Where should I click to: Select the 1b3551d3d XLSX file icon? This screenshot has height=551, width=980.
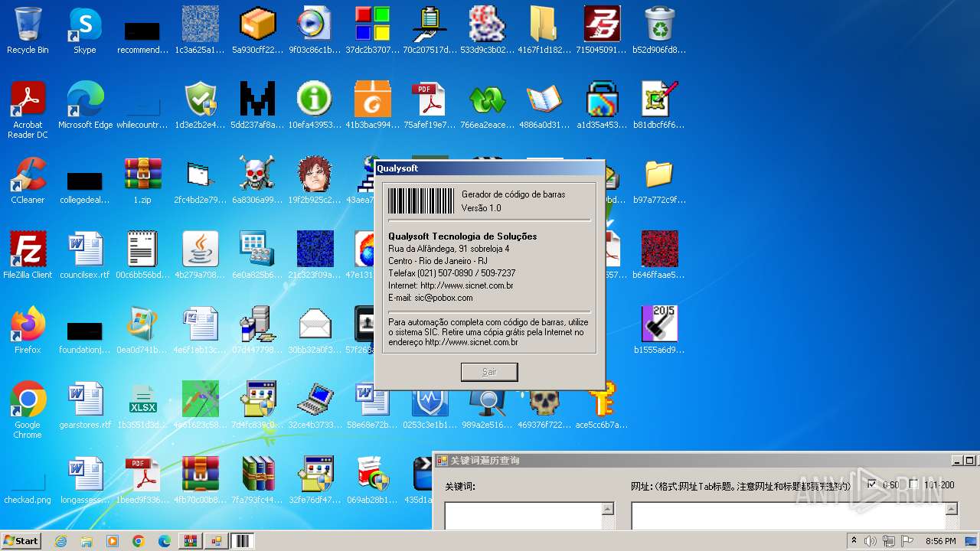pos(142,406)
